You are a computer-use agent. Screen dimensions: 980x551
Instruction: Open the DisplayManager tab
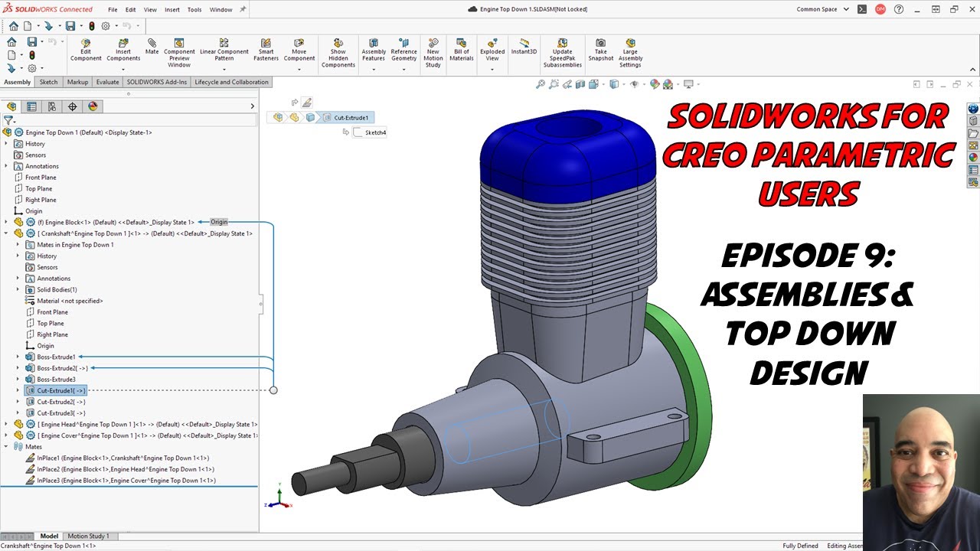(x=93, y=106)
